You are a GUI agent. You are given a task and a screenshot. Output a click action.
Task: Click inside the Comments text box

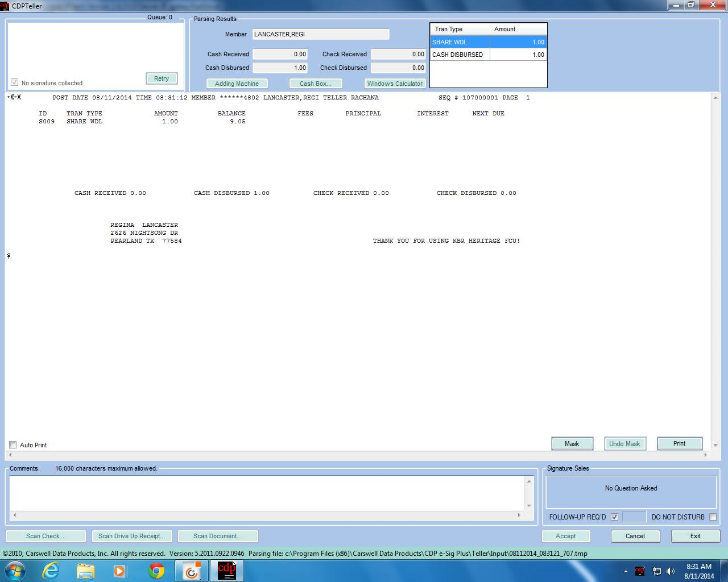pos(267,493)
